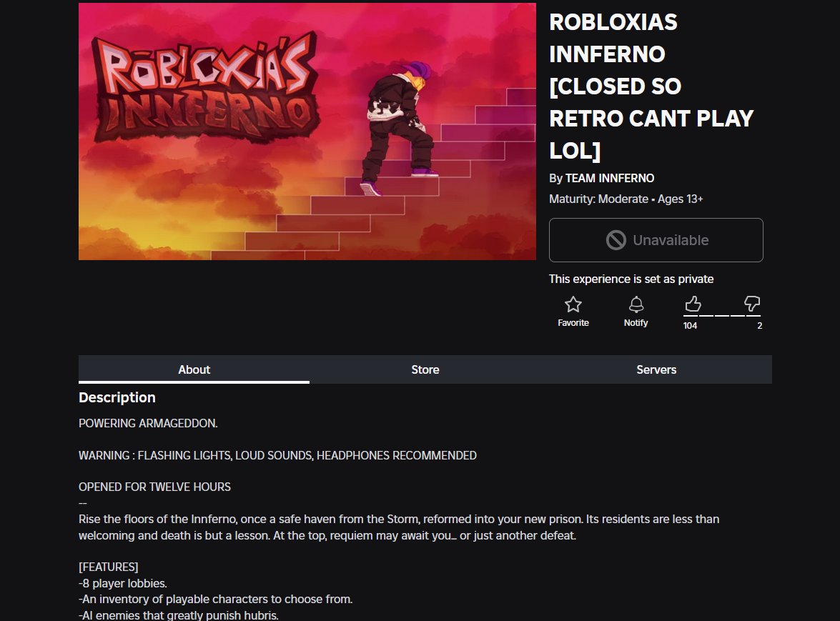The width and height of the screenshot is (840, 621).
Task: Click the flashing lights WARNING line
Action: point(277,455)
